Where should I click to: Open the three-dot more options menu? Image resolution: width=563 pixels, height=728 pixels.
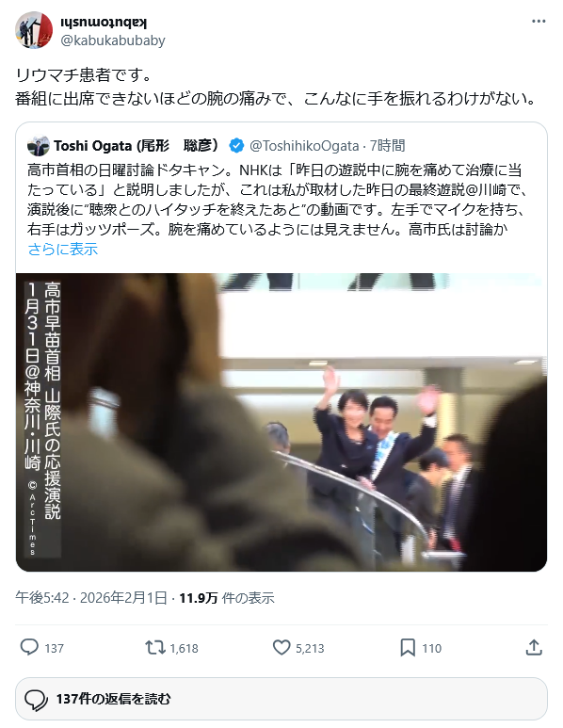click(x=539, y=22)
